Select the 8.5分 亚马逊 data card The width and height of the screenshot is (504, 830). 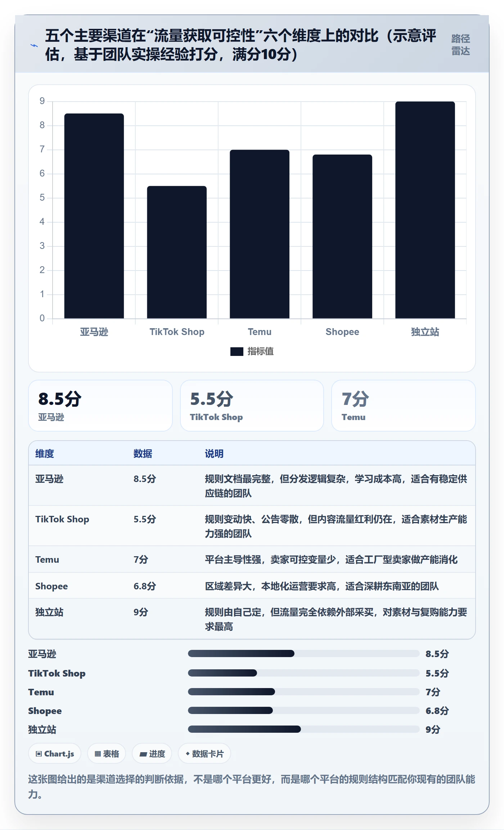tap(100, 406)
